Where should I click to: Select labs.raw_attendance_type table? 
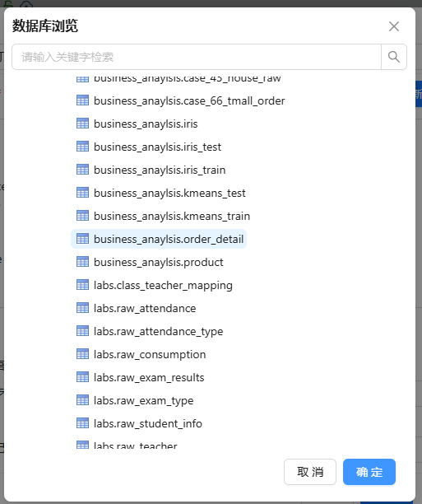coord(150,331)
